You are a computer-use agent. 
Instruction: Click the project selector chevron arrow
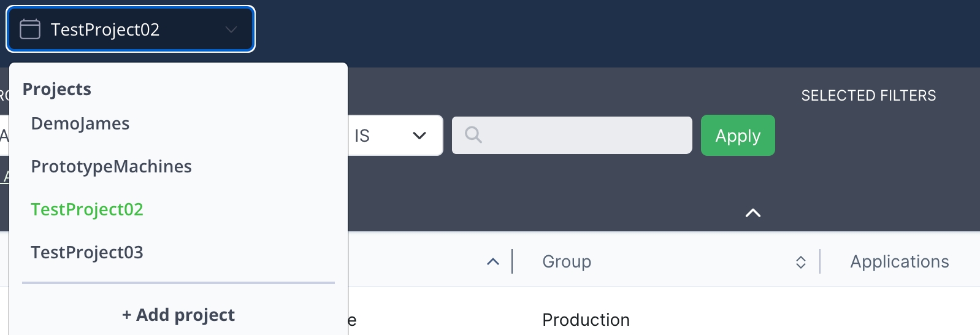click(231, 29)
